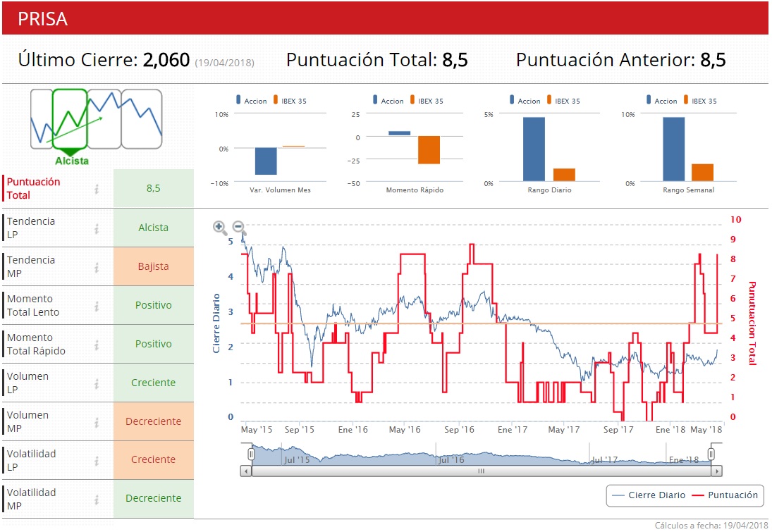Select the fourth declining trend phase box
Image resolution: width=772 pixels, height=532 pixels.
pos(142,119)
